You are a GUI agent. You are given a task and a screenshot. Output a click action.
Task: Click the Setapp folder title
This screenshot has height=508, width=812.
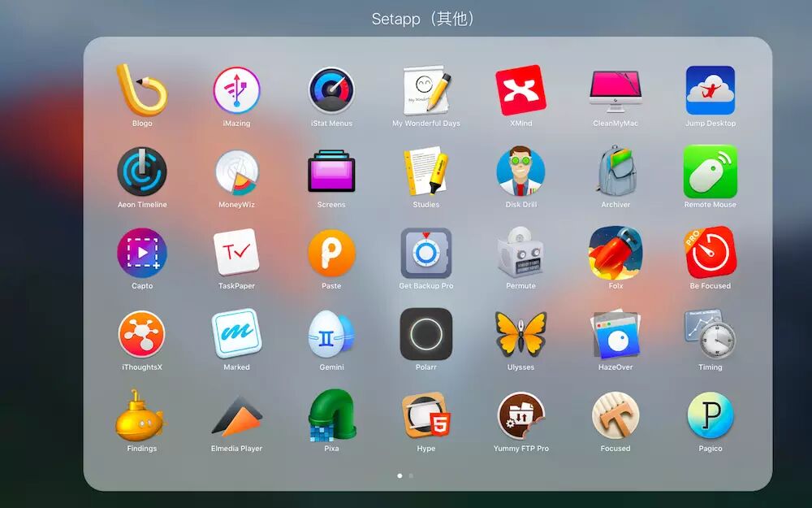pos(424,20)
